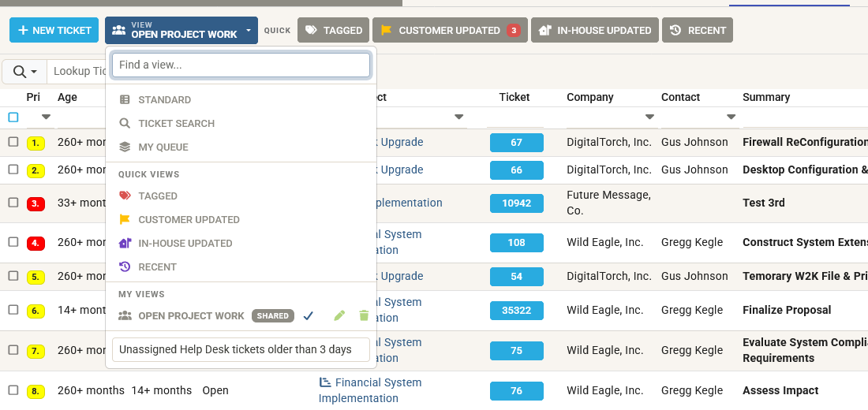
Task: Check the box for priority 8 row
Action: point(13,390)
